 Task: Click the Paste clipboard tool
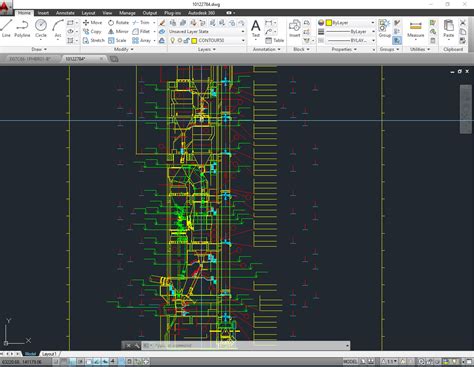click(x=448, y=28)
